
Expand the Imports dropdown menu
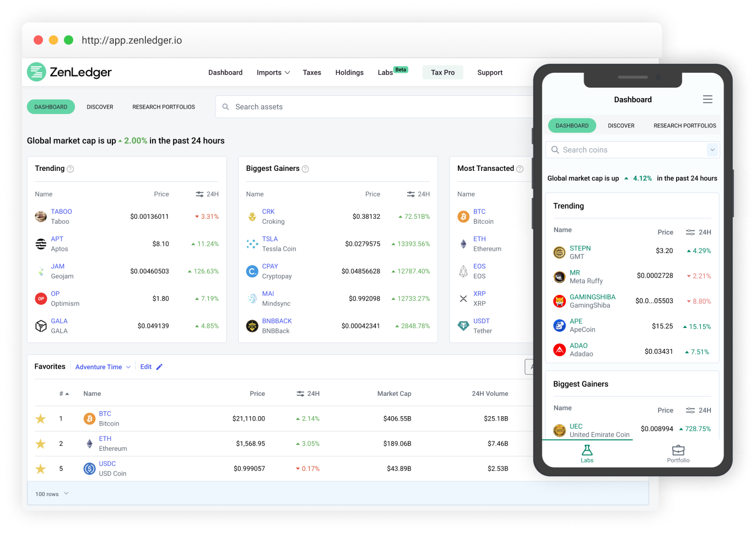tap(273, 73)
